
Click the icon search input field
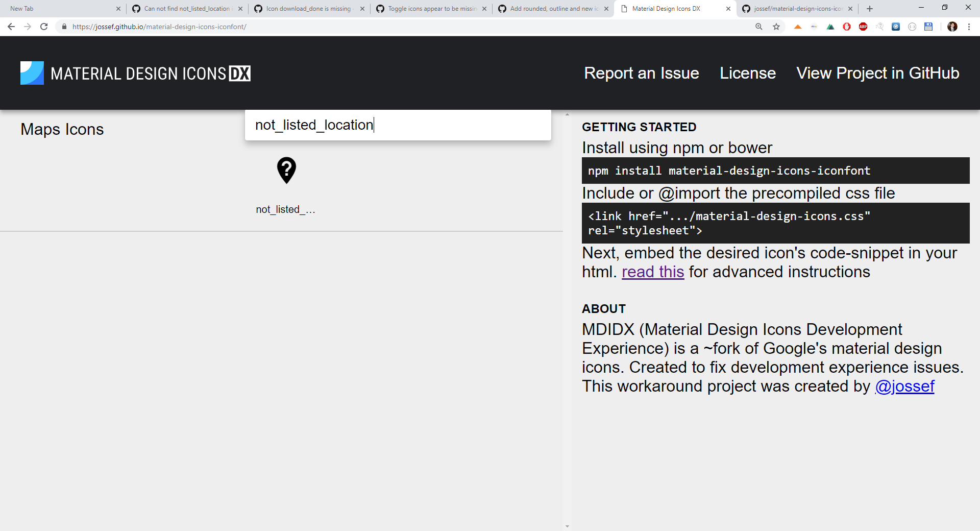click(398, 125)
